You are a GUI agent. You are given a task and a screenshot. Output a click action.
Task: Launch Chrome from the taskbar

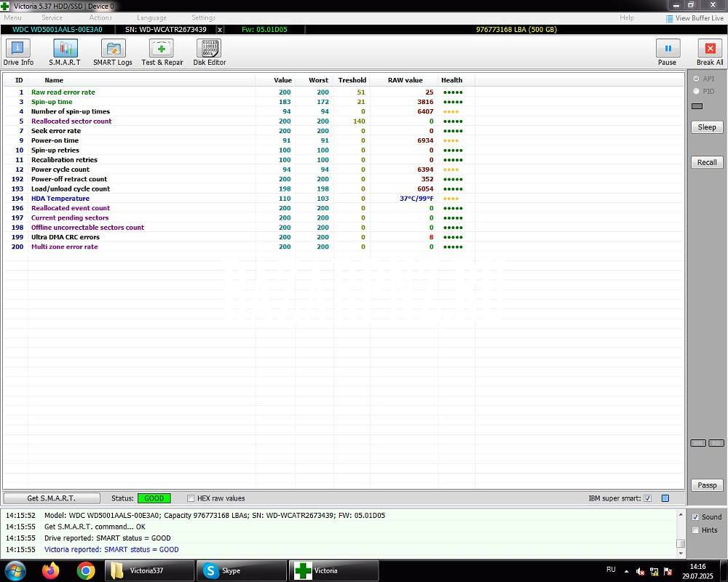[86, 570]
